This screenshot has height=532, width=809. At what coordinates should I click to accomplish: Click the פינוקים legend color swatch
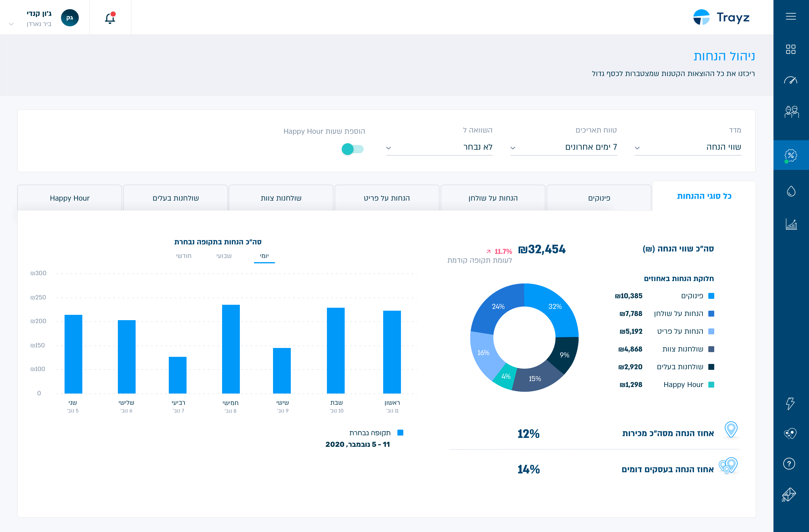point(711,296)
